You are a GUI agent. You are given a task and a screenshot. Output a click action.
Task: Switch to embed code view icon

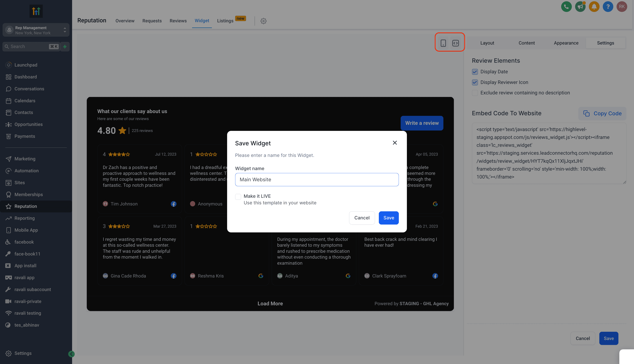456,43
